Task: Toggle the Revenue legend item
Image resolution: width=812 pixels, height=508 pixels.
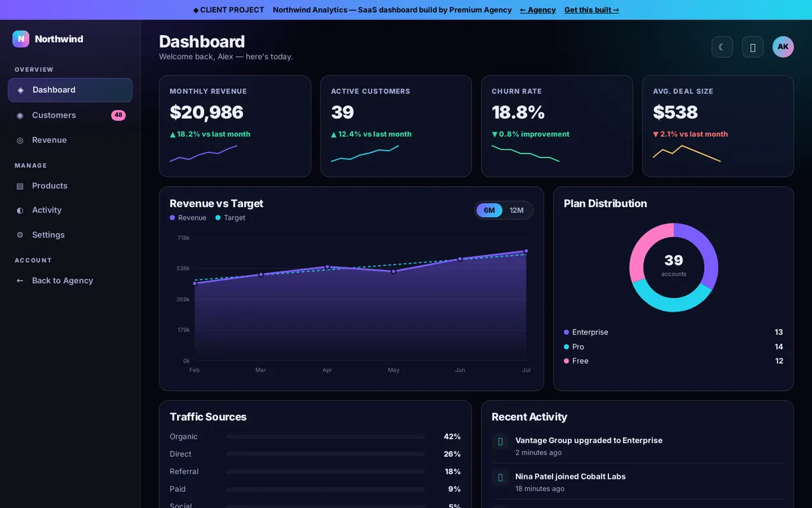Action: click(188, 218)
